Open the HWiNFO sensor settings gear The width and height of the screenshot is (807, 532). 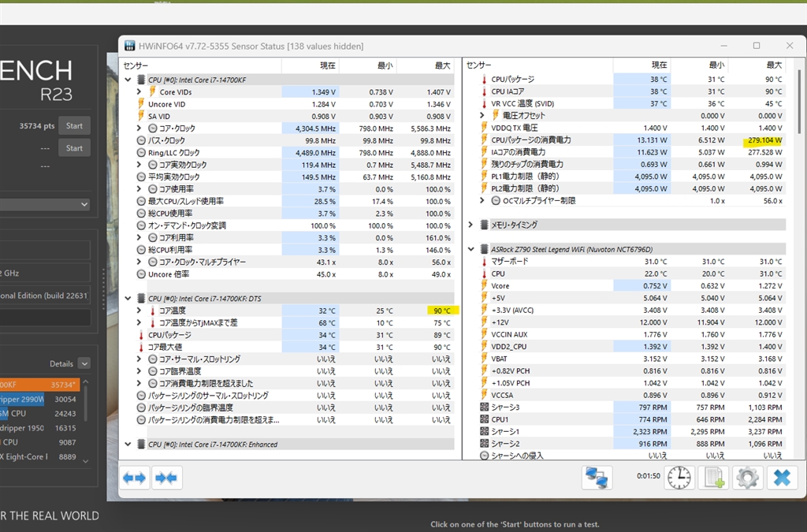pyautogui.click(x=747, y=478)
